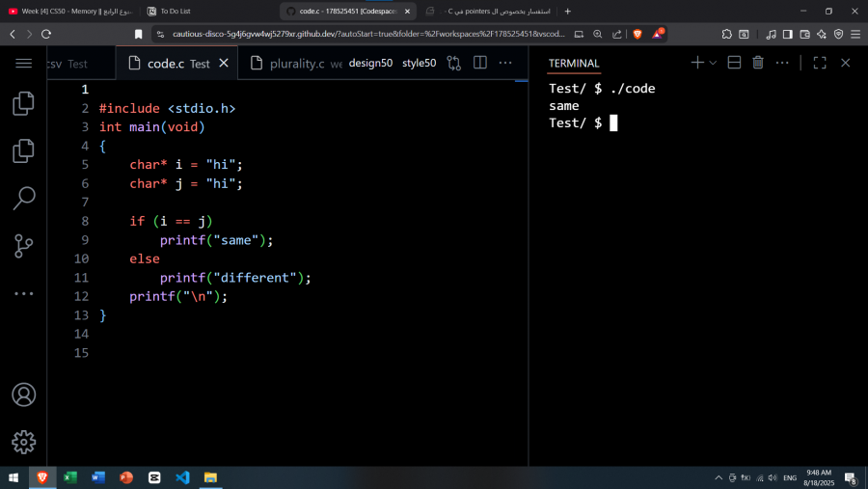Open the Brave VPN shield icon
Screen dimensions: 868x489
pyautogui.click(x=839, y=35)
